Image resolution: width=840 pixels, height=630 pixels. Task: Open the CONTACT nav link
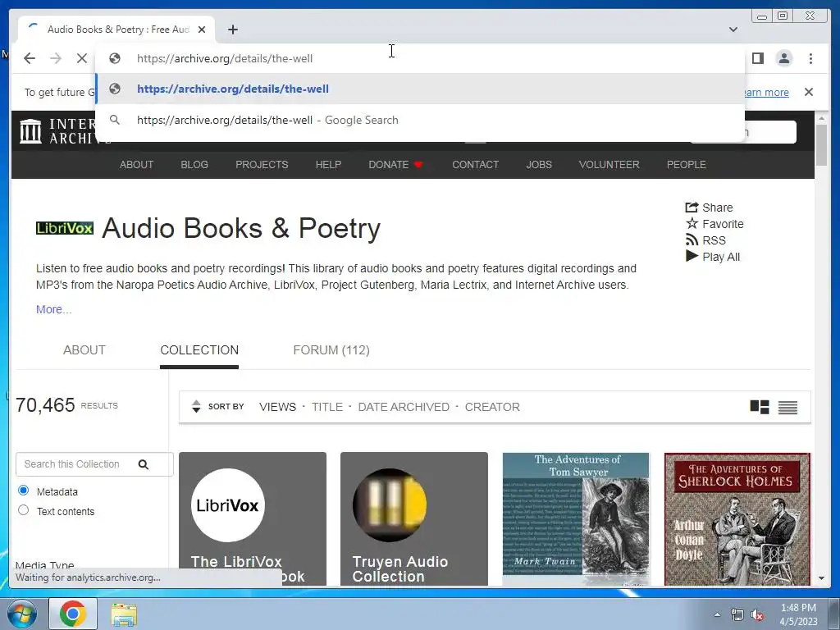pos(475,164)
